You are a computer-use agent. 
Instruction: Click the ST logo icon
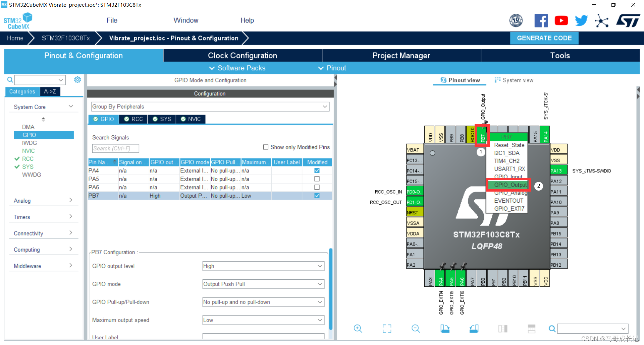628,21
